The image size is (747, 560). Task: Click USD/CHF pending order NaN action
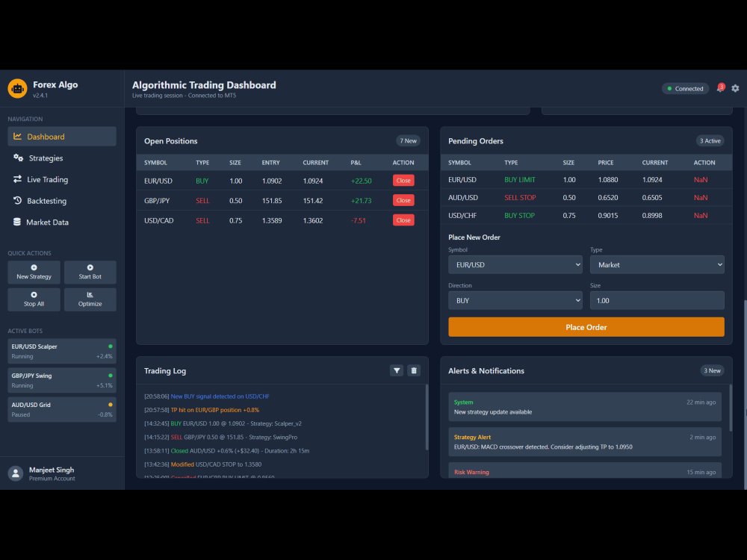point(701,216)
